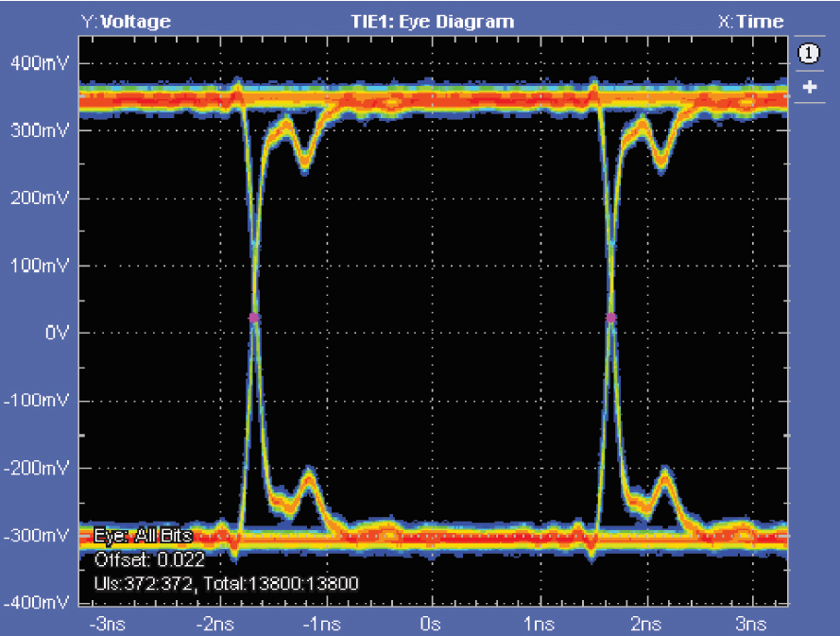
Task: Click the UIs and Total count readout
Action: coord(227,583)
